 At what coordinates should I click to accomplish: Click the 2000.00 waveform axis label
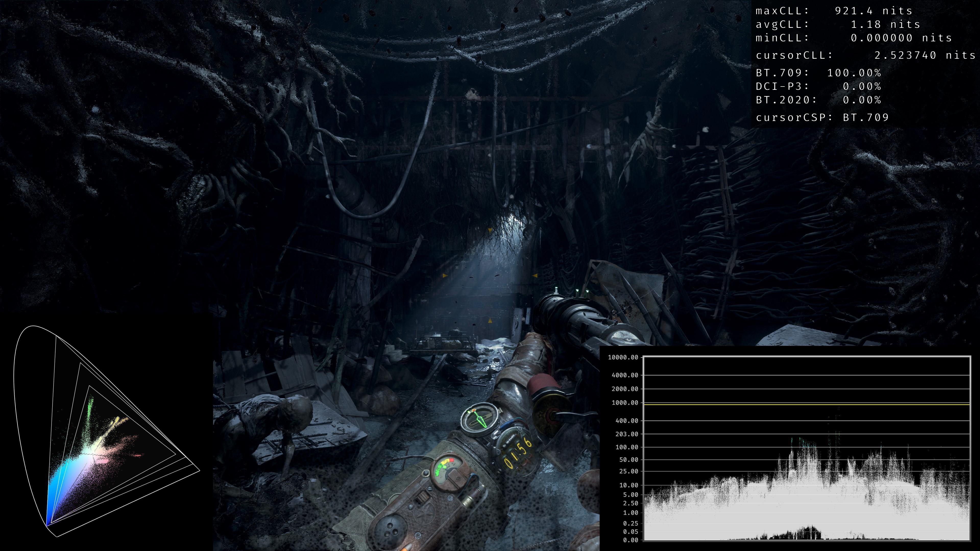[625, 389]
